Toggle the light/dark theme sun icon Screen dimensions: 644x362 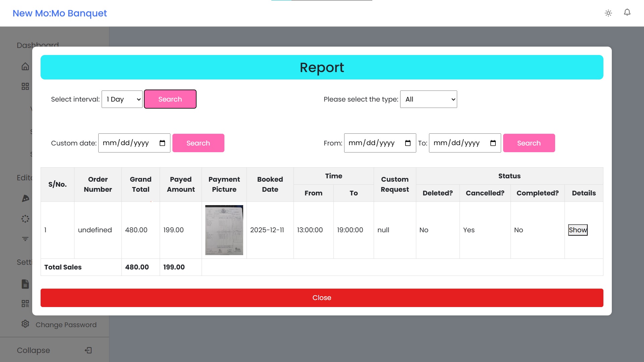[608, 13]
